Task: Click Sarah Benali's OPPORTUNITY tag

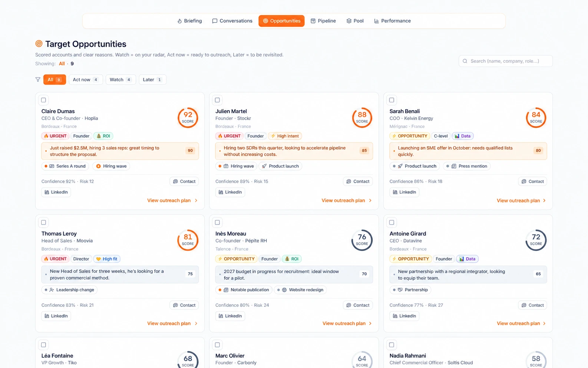Action: point(409,136)
